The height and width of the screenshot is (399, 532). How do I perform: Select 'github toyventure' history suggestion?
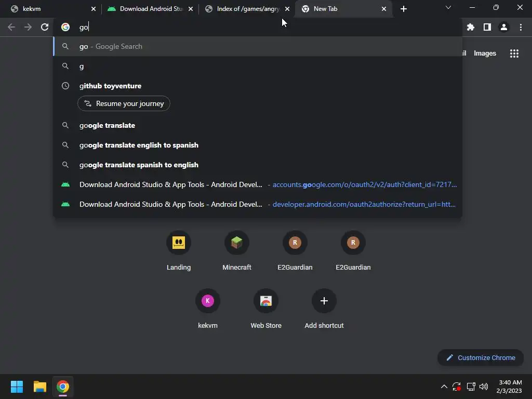click(258, 86)
